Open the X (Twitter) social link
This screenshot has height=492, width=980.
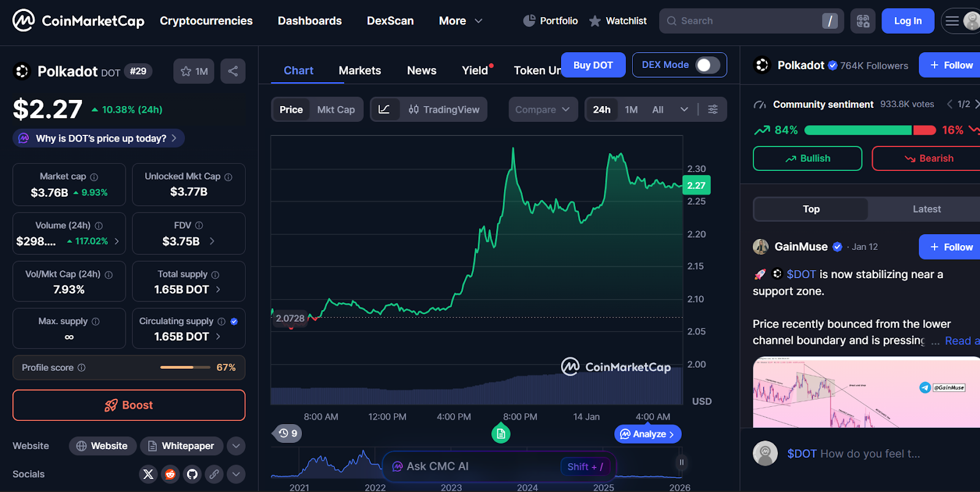click(x=148, y=474)
